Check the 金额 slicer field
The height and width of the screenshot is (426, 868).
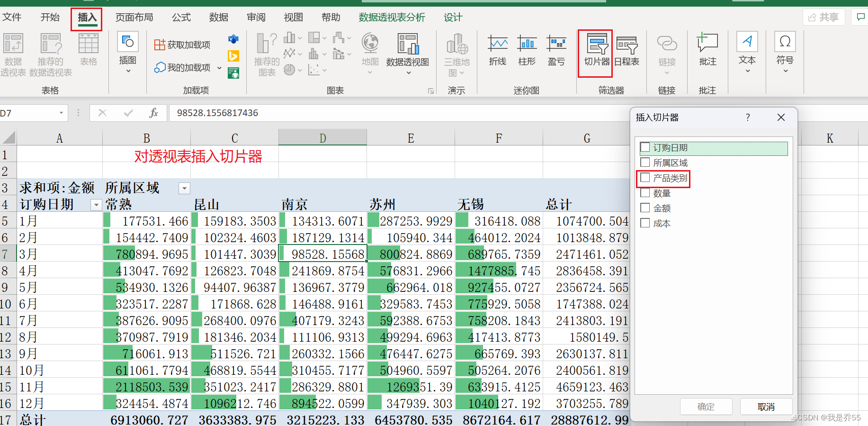(x=645, y=208)
